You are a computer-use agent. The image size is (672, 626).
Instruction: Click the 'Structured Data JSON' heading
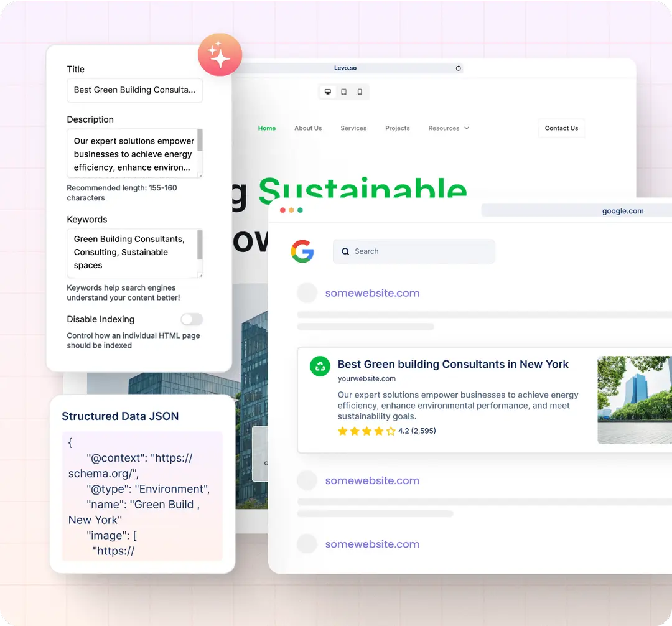click(120, 416)
